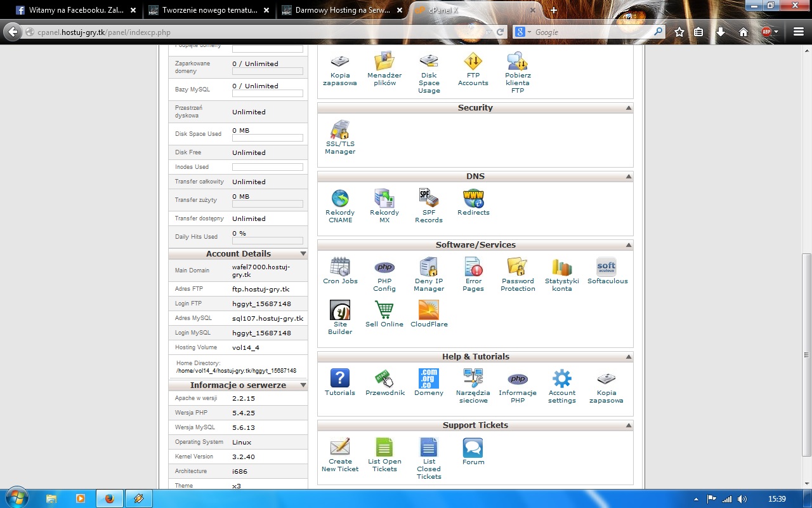
Task: Collapse the Account Details panel
Action: pyautogui.click(x=303, y=253)
